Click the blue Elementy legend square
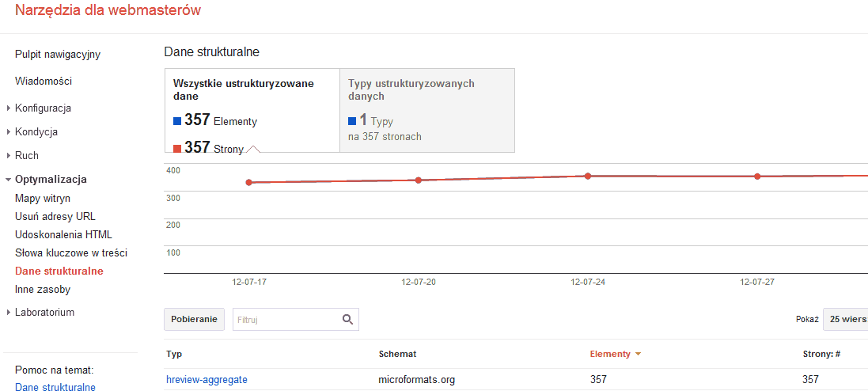This screenshot has height=391, width=868. pyautogui.click(x=177, y=121)
